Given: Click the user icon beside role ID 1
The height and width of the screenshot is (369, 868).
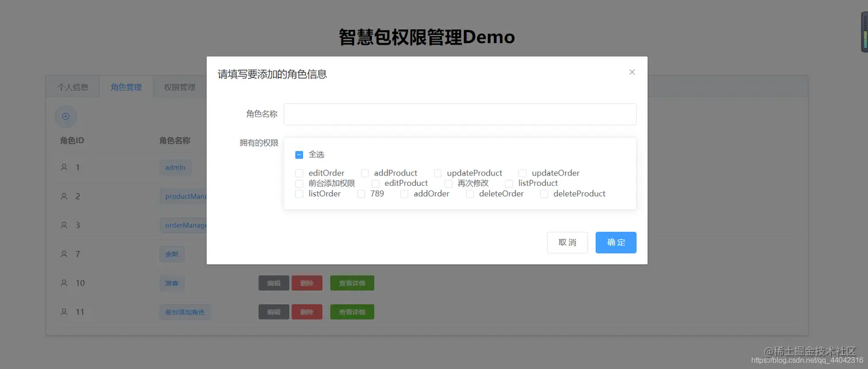Looking at the screenshot, I should pyautogui.click(x=64, y=167).
